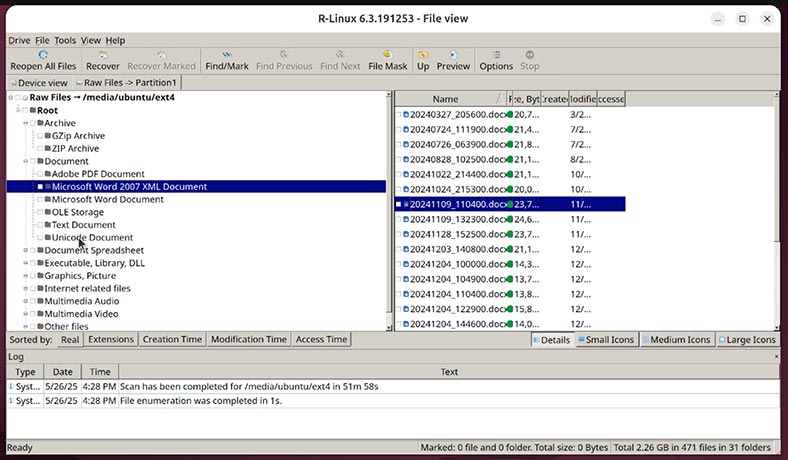Click folder icon beside GZip Archive
This screenshot has width=788, height=460.
pyautogui.click(x=48, y=136)
